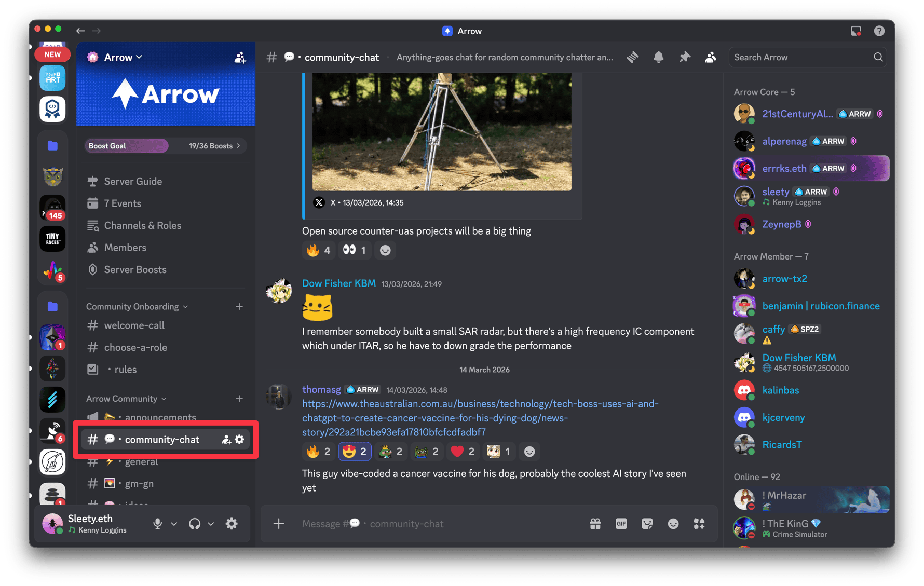Collapse the Community Onboarding category
924x586 pixels.
coord(137,307)
